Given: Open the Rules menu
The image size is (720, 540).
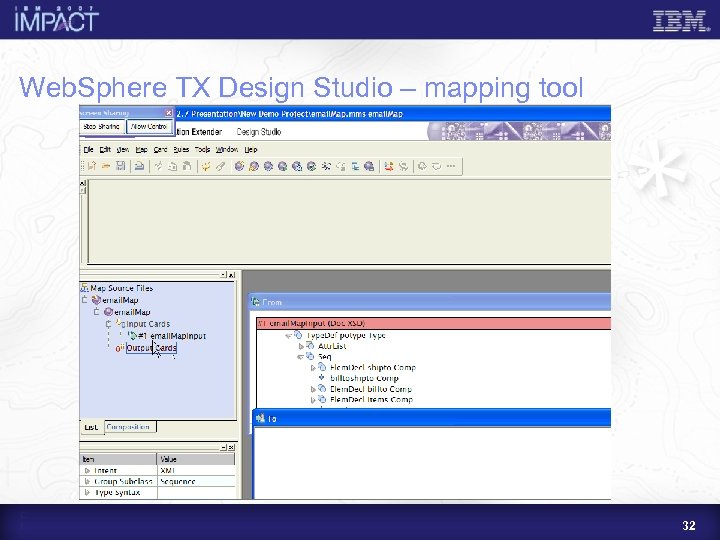Looking at the screenshot, I should [x=181, y=149].
